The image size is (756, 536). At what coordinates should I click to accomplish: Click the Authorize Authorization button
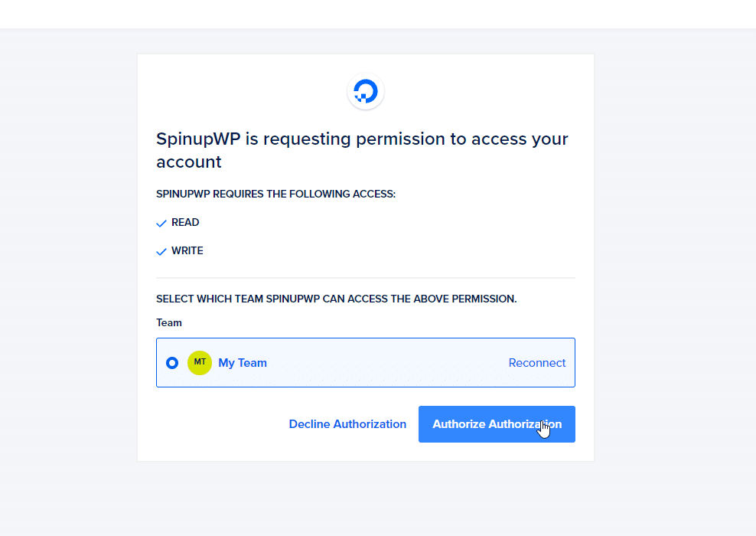[x=497, y=424]
